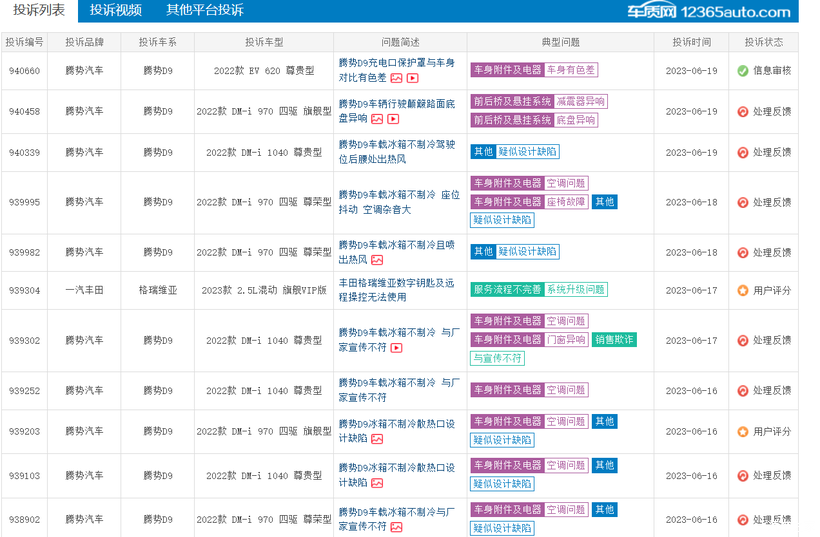Click red 处理反馈 status icon for 940339
The width and height of the screenshot is (820, 537).
[x=742, y=153]
